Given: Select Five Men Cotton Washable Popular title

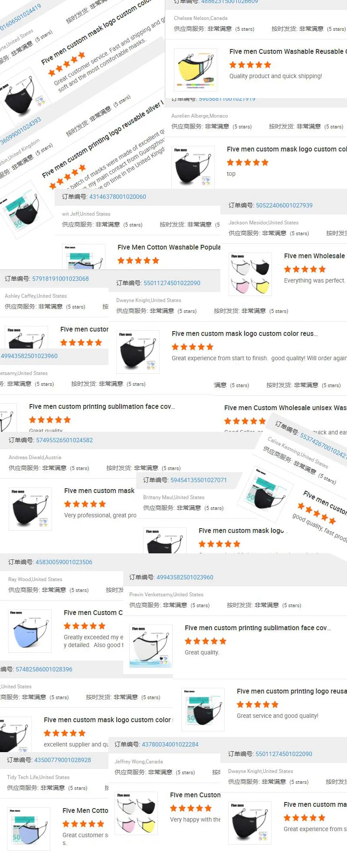Looking at the screenshot, I should (169, 247).
